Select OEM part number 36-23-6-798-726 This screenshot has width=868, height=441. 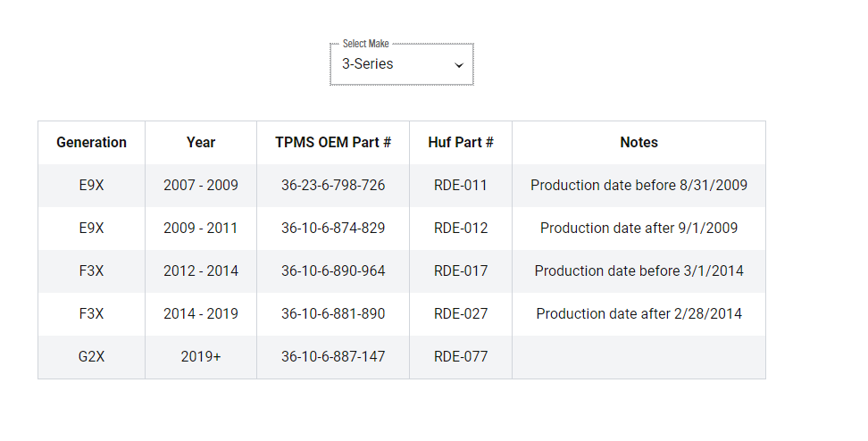point(333,186)
